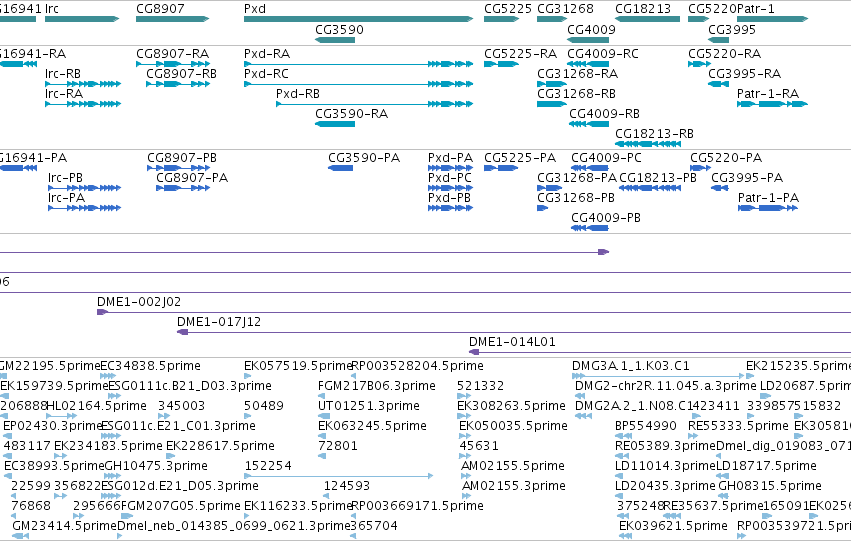The width and height of the screenshot is (851, 541).
Task: Click the Irc-RA transcript label
Action: tap(64, 94)
